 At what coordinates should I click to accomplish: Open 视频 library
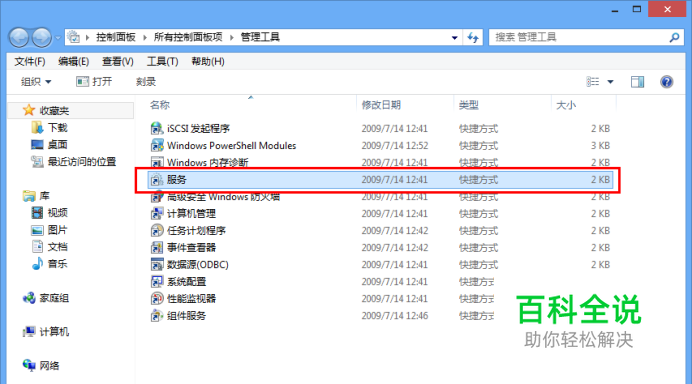pos(57,213)
